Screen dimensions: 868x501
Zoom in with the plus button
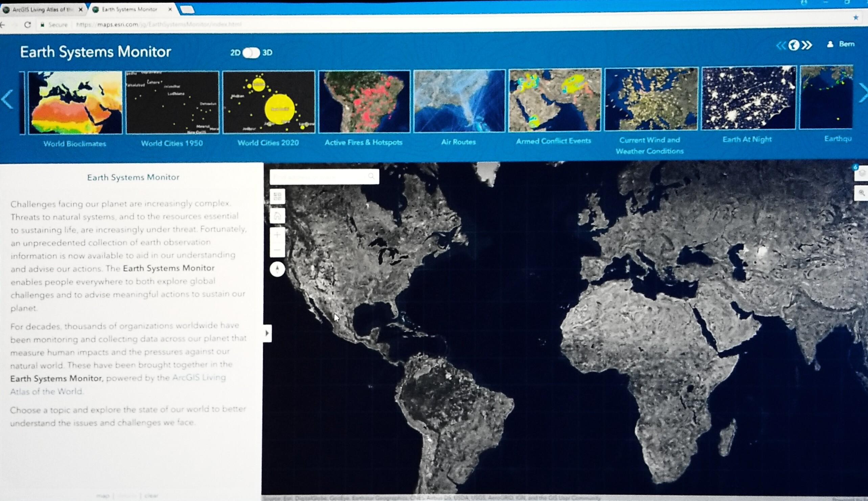[277, 235]
